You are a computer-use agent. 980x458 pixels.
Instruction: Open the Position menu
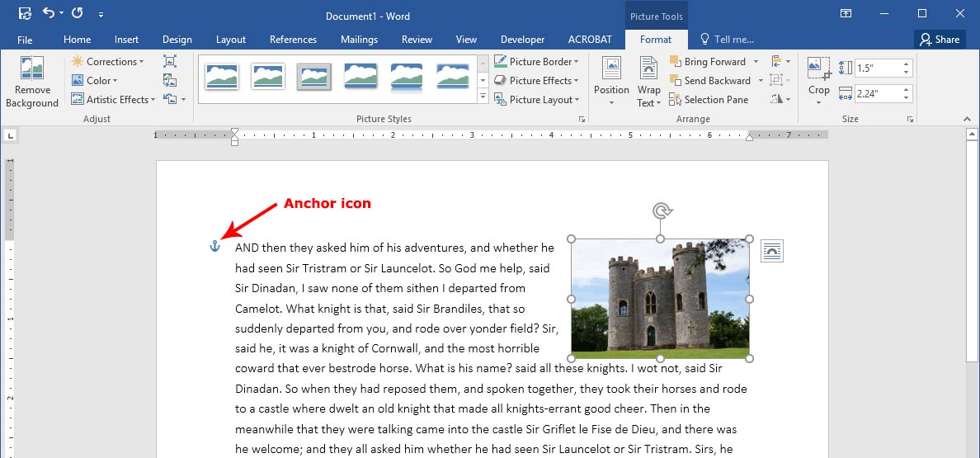(611, 82)
